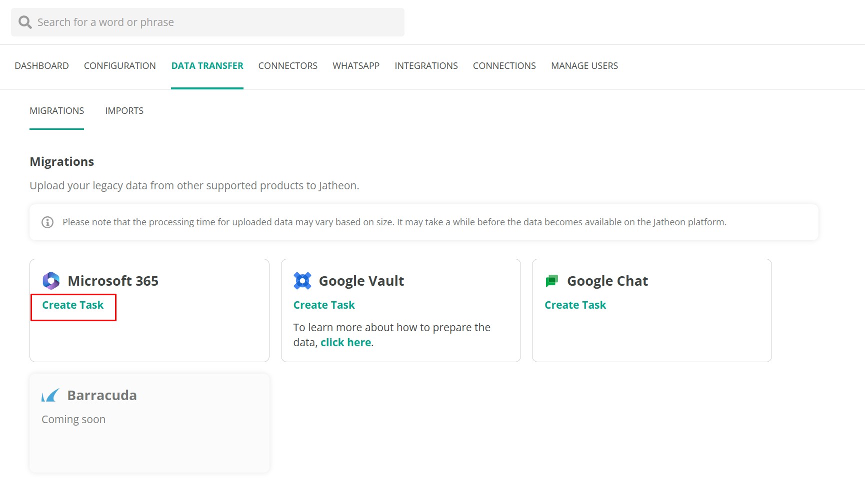Screen dimensions: 865x504
Task: Follow the 'click here' data preparation link
Action: click(x=346, y=343)
